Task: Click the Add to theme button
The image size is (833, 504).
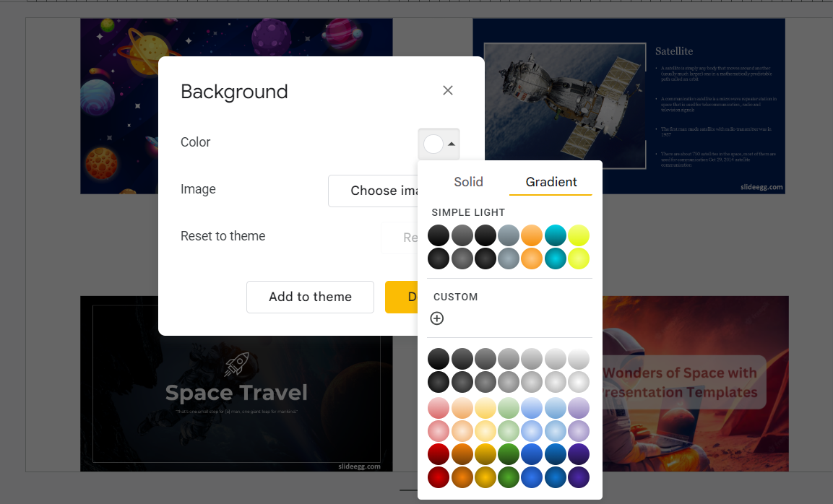Action: (310, 297)
